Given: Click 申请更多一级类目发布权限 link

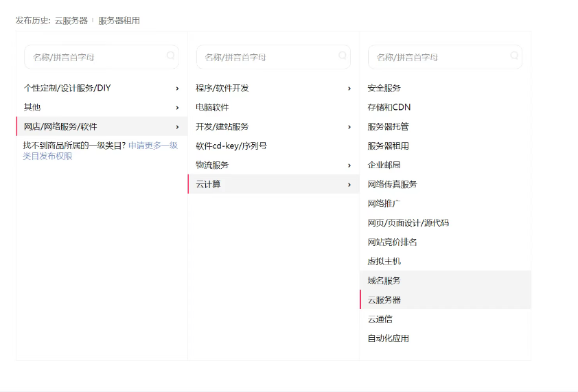Looking at the screenshot, I should (152, 146).
